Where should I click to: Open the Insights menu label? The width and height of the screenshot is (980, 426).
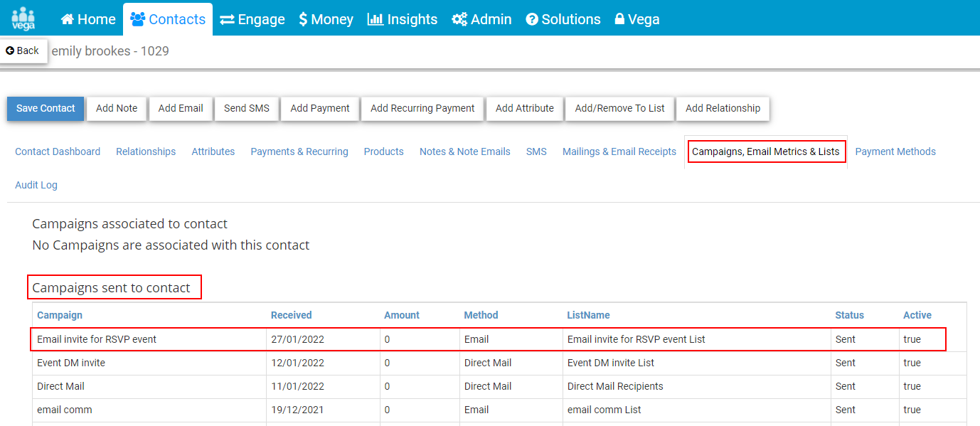(412, 19)
